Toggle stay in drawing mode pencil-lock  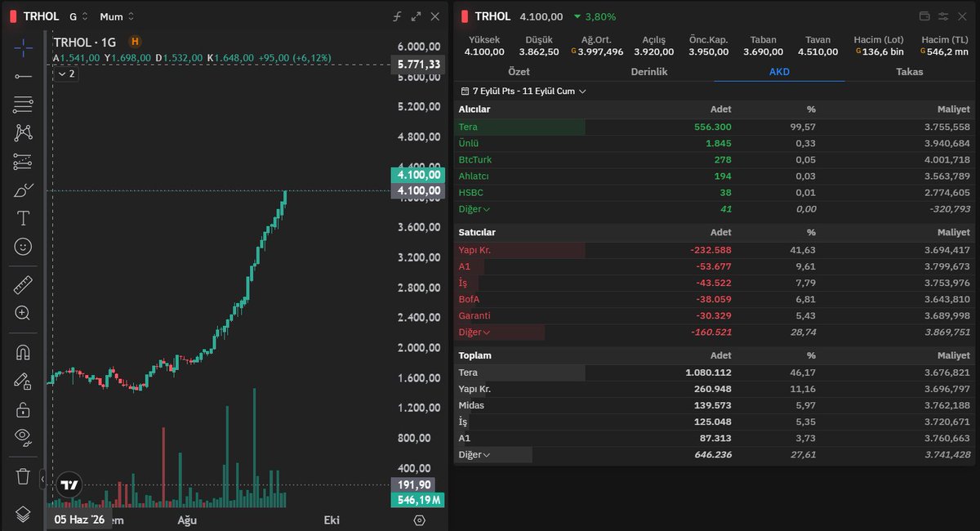pyautogui.click(x=23, y=382)
